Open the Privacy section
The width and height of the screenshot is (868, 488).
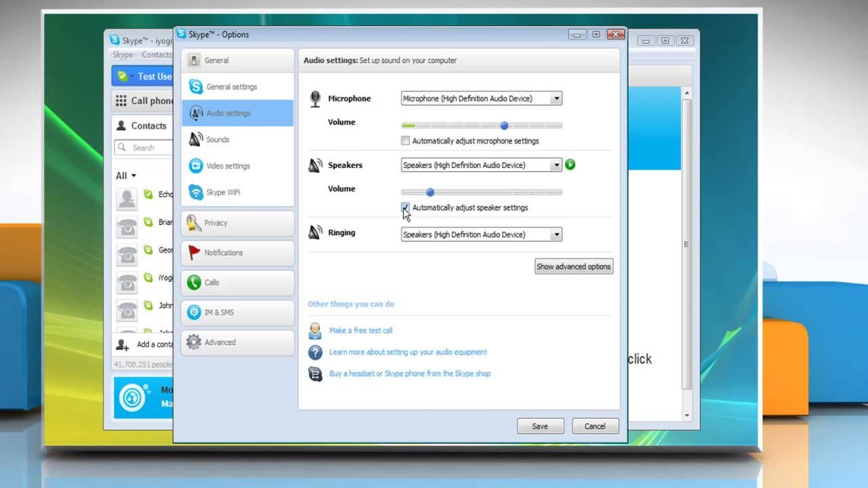click(x=237, y=223)
